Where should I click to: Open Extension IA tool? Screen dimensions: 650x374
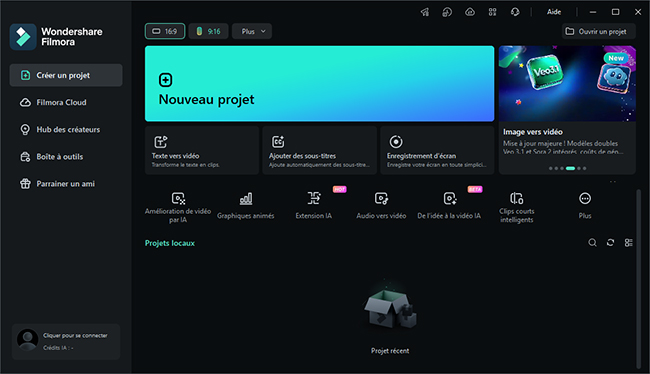tap(314, 207)
